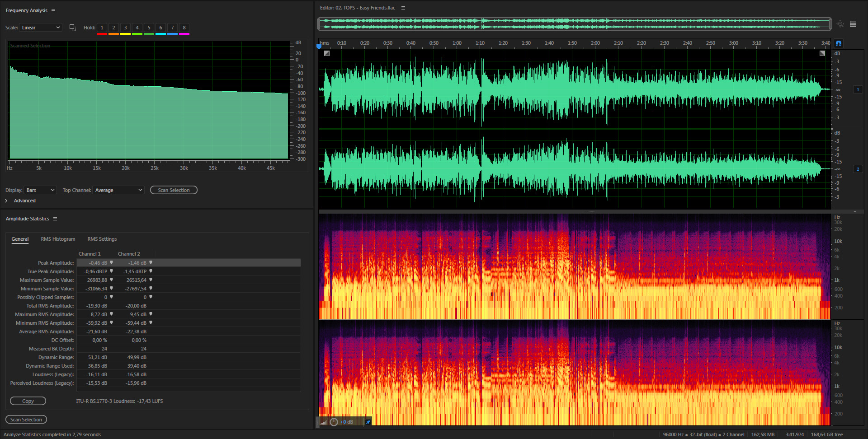
Task: Click the Maximum RMS Amplitude Channel 2 marker
Action: (151, 314)
